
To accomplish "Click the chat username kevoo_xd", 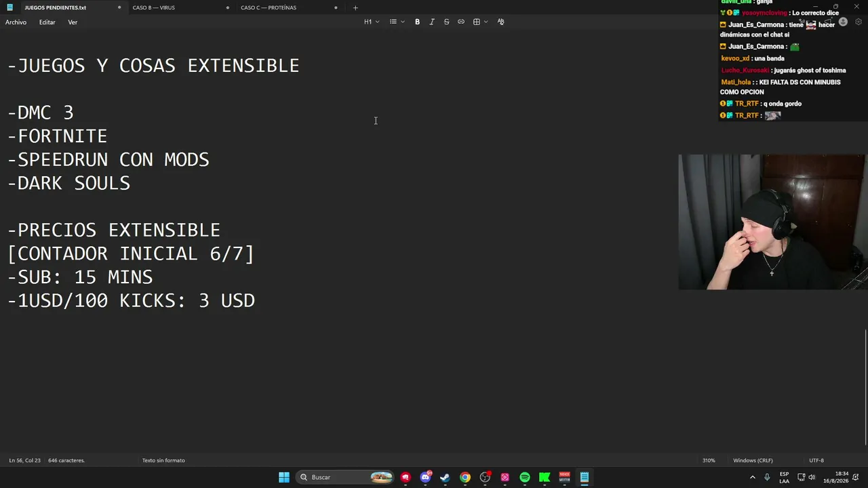I will pyautogui.click(x=735, y=58).
